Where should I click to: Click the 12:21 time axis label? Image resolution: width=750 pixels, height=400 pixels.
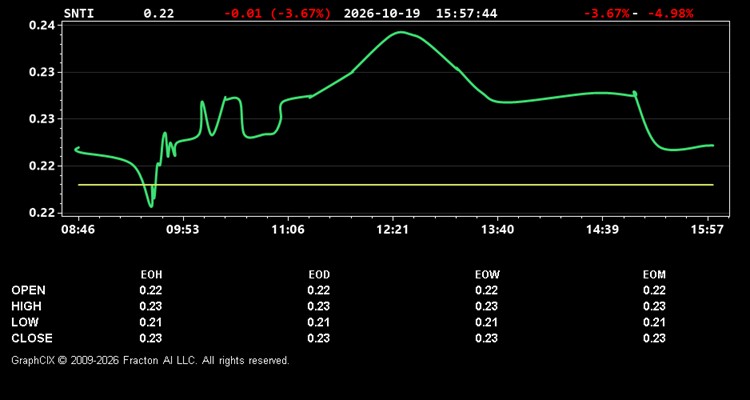392,230
